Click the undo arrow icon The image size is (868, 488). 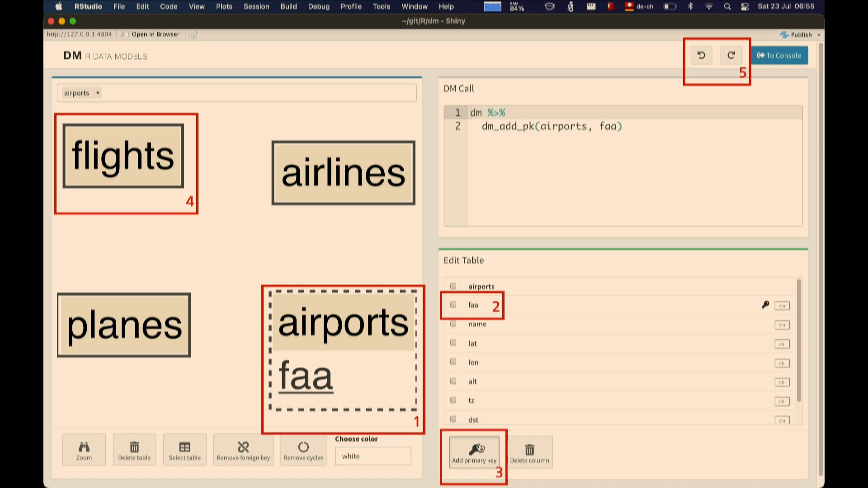701,55
